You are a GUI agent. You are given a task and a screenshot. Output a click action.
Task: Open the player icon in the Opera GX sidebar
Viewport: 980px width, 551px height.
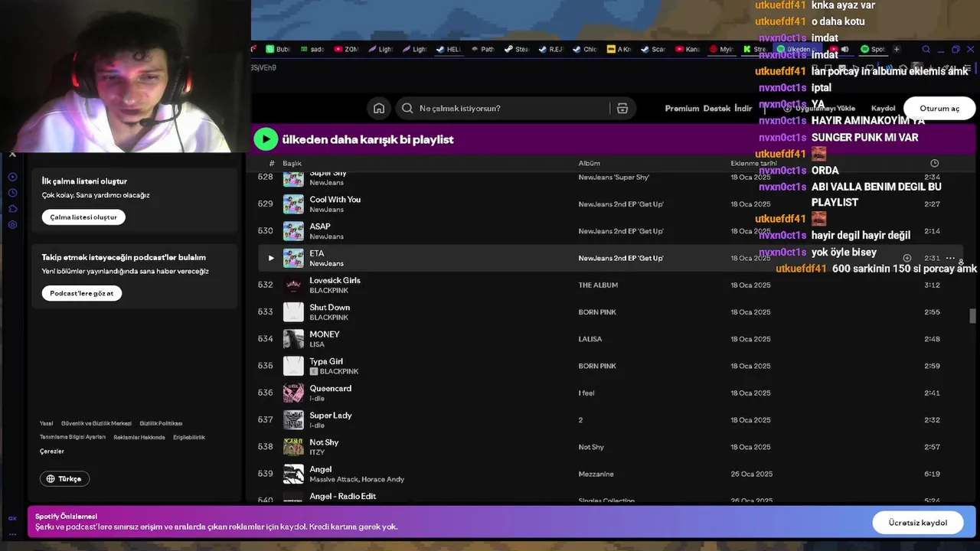[12, 177]
